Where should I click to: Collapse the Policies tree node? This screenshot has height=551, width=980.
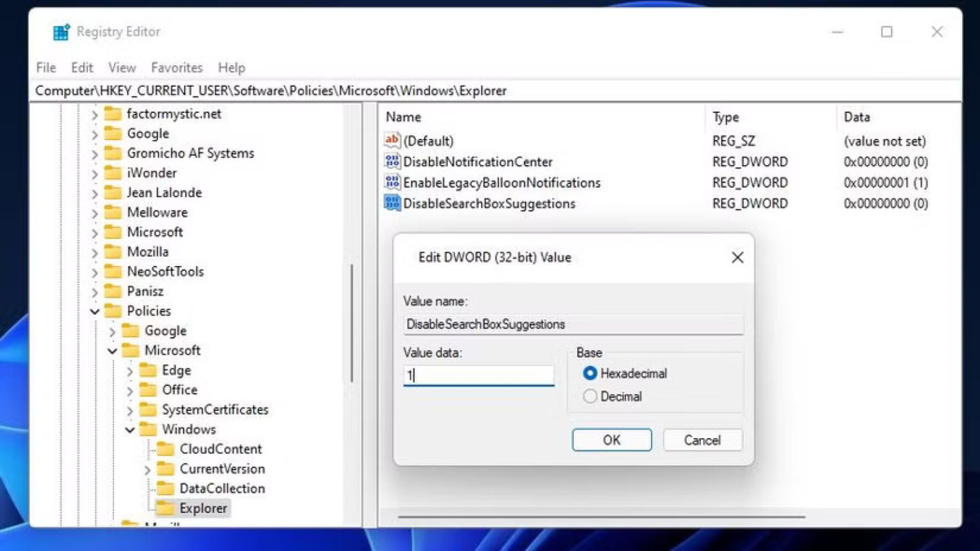pyautogui.click(x=95, y=311)
